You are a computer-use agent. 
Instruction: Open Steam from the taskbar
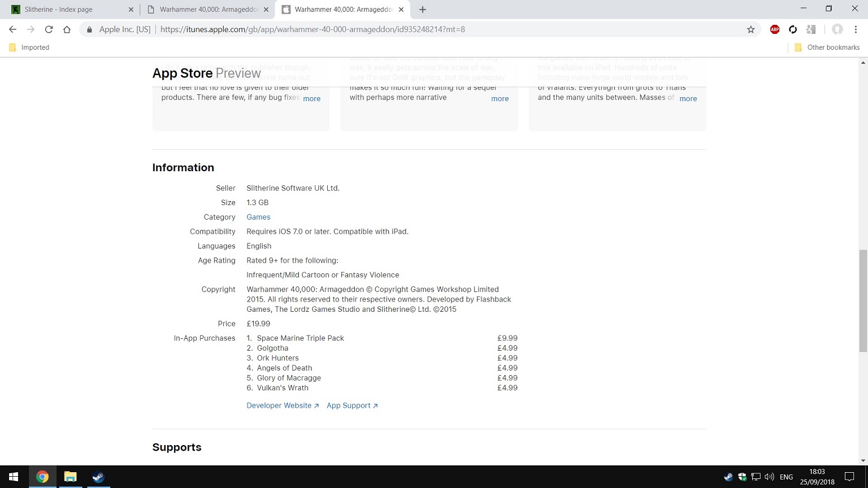point(98,477)
